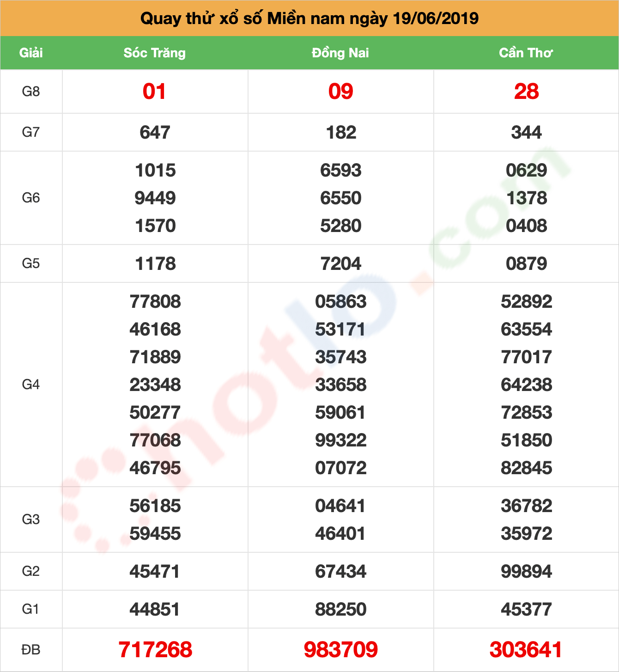
Task: Select G4 number 71889
Action: tap(155, 357)
